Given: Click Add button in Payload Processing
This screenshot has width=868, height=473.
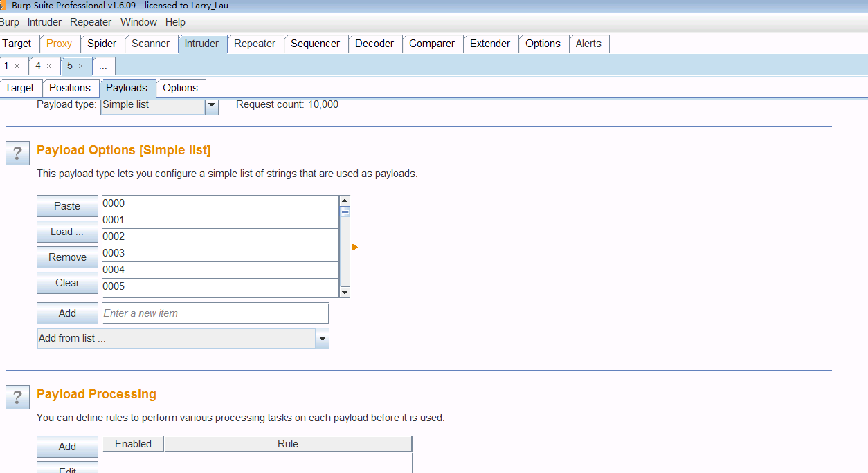Looking at the screenshot, I should point(67,447).
